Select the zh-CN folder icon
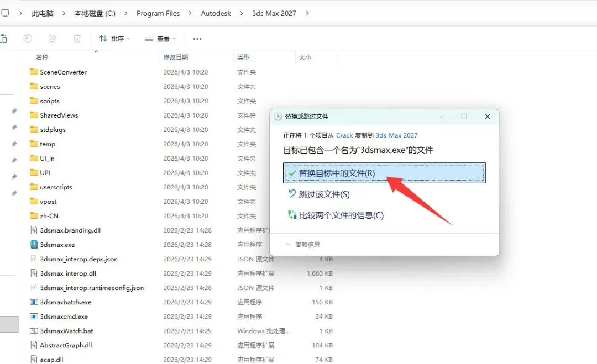 tap(34, 215)
